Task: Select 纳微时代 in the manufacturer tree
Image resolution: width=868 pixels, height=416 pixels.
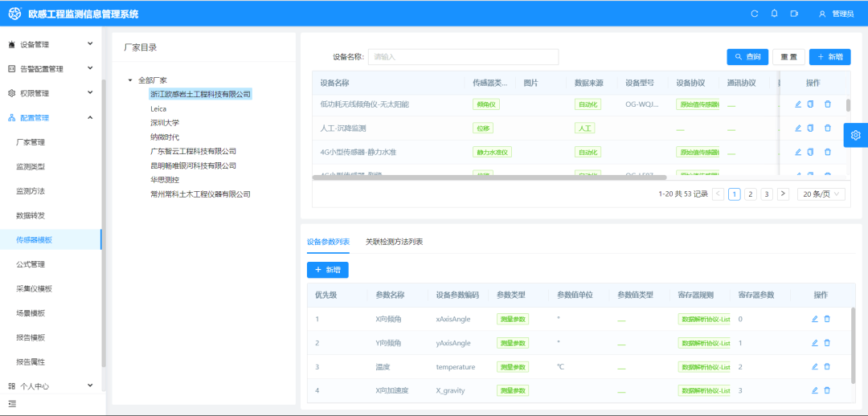Action: pos(165,137)
